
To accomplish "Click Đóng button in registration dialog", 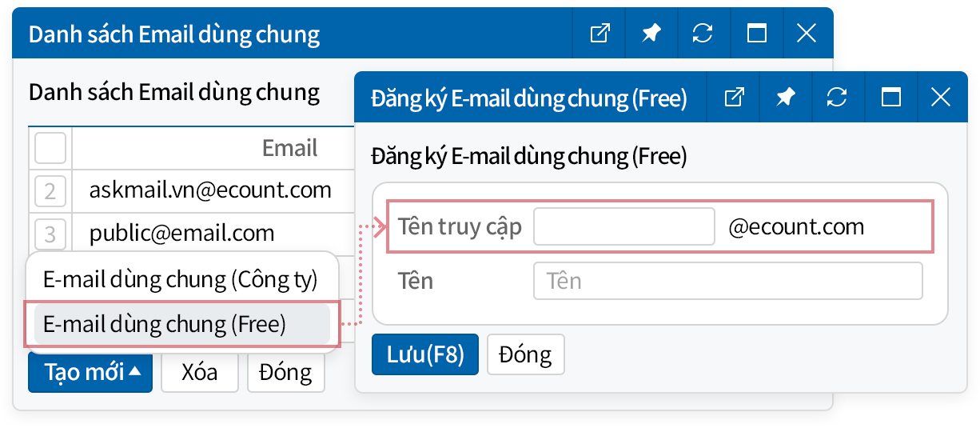I will [525, 354].
